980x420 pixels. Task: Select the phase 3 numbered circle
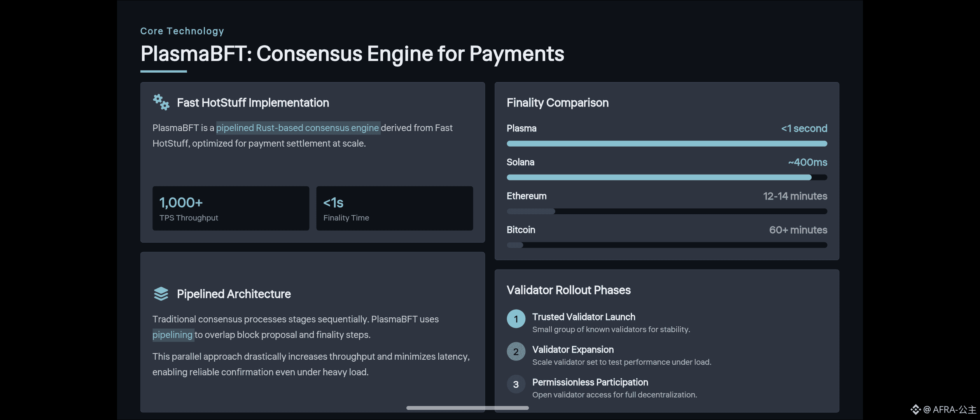[x=516, y=384]
